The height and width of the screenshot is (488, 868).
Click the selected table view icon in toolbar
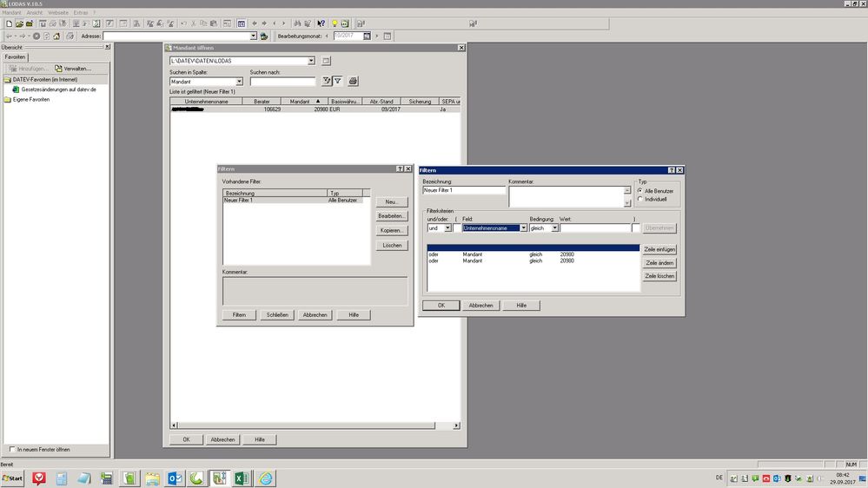[242, 23]
